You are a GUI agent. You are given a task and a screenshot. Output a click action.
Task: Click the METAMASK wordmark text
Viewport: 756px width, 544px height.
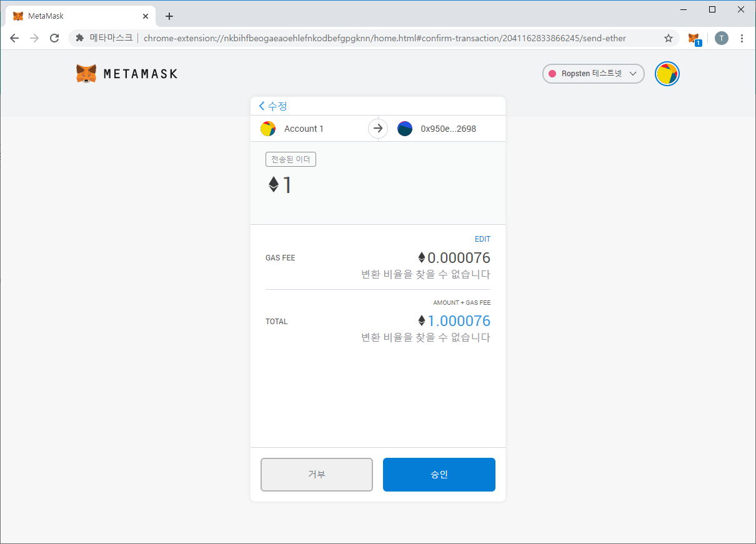tap(141, 74)
